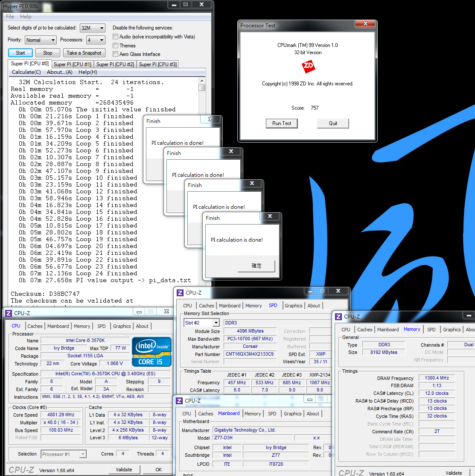Click the Start button in Hyper PI
This screenshot has height=476, width=475.
click(x=20, y=53)
